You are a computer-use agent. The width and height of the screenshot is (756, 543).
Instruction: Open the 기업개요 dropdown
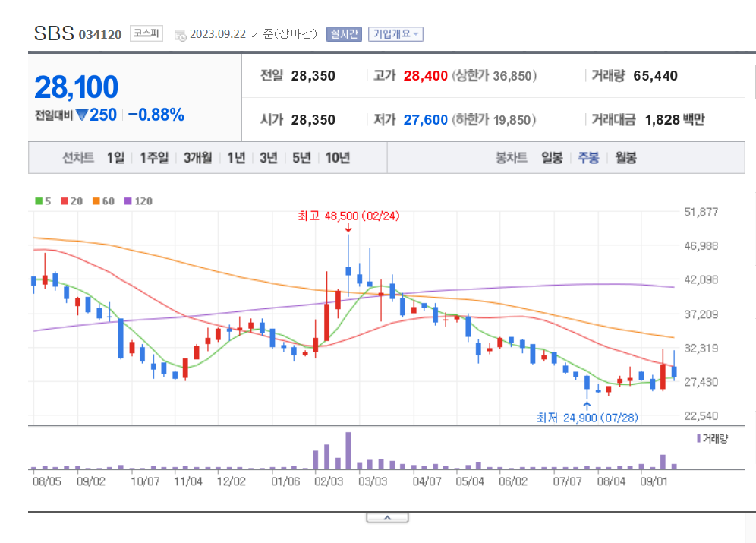(396, 33)
